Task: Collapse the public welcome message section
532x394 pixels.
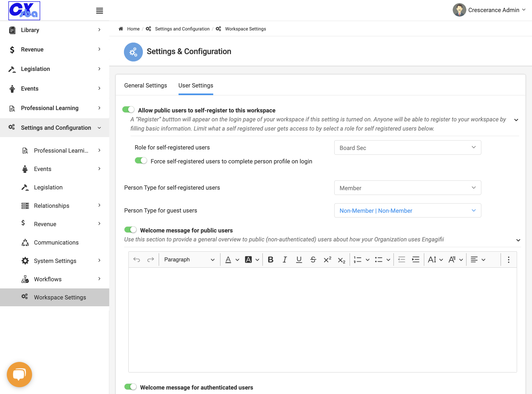Action: click(518, 240)
